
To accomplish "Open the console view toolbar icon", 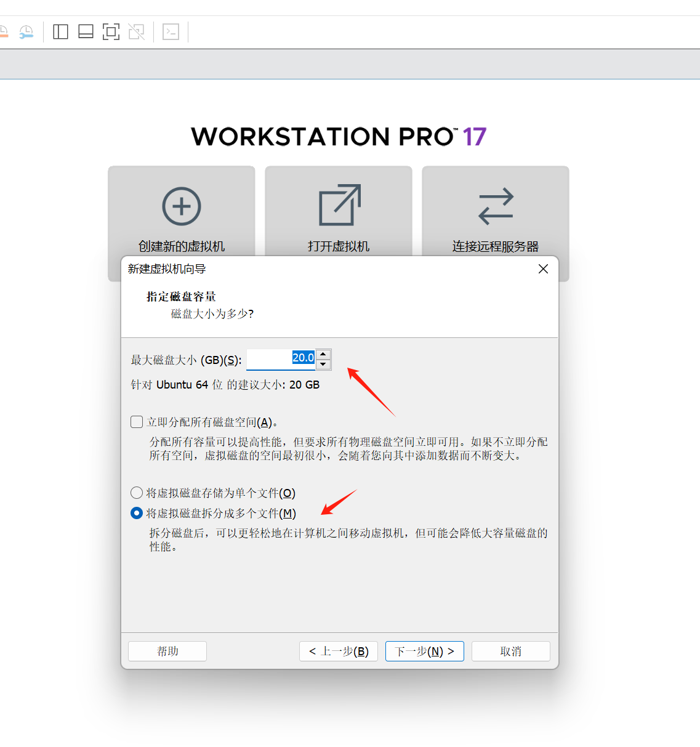I will (171, 31).
